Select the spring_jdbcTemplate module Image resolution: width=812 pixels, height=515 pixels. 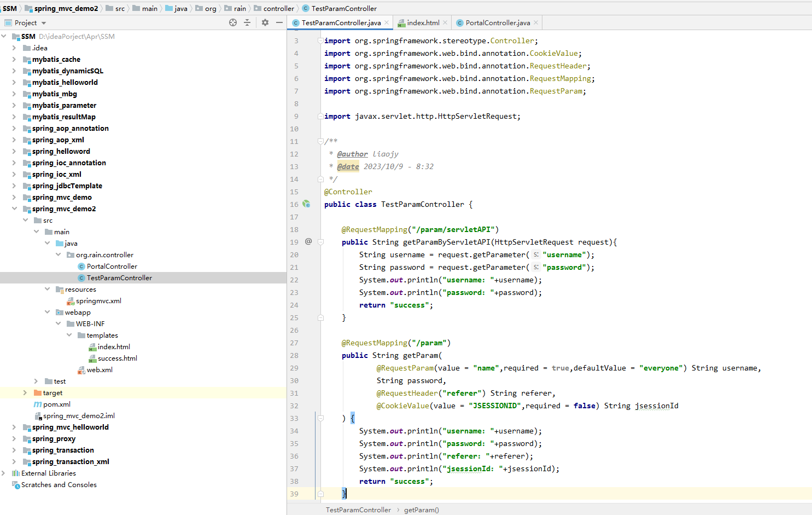[x=67, y=186]
